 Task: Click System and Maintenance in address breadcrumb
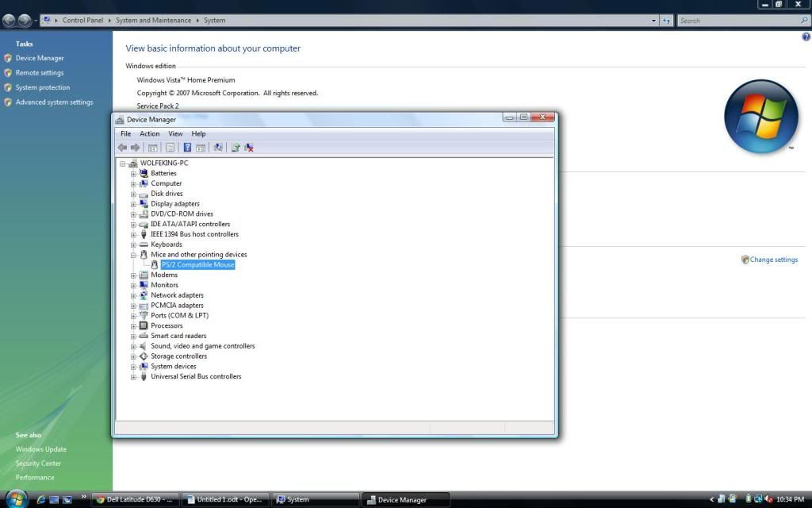tap(153, 20)
